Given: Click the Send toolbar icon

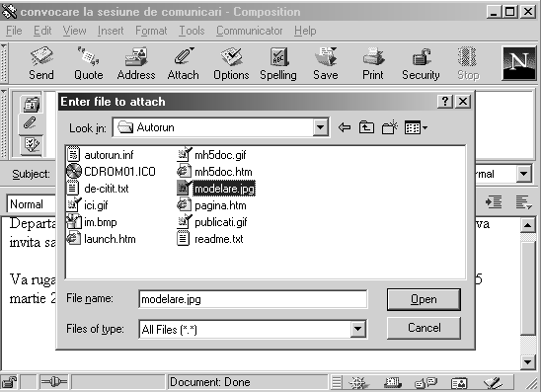Looking at the screenshot, I should (41, 63).
